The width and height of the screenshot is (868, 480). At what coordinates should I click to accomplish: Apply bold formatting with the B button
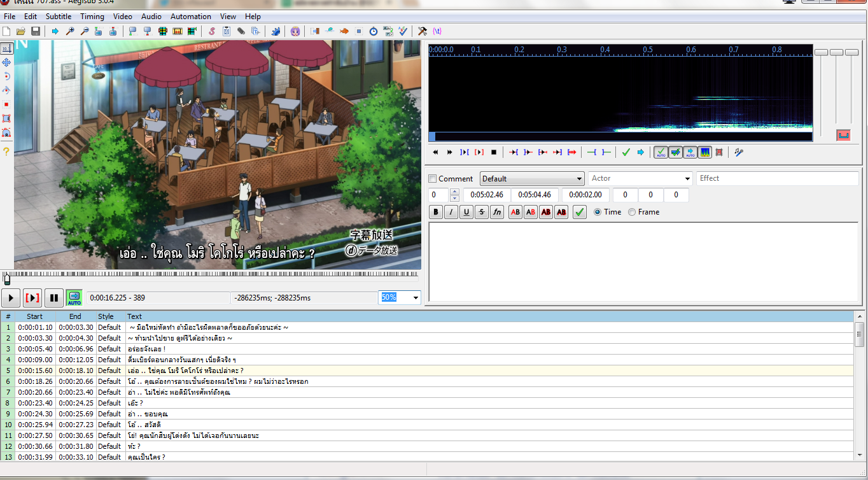click(x=437, y=213)
